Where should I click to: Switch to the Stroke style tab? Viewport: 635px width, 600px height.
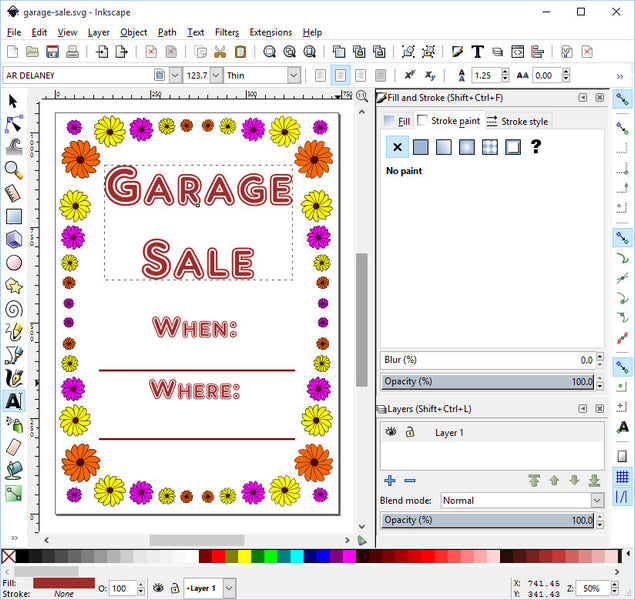[517, 121]
